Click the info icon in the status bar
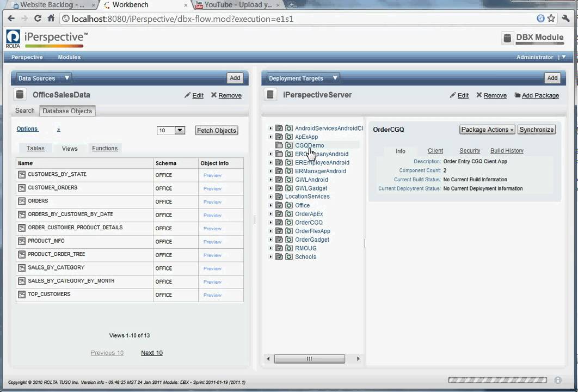 (558, 380)
